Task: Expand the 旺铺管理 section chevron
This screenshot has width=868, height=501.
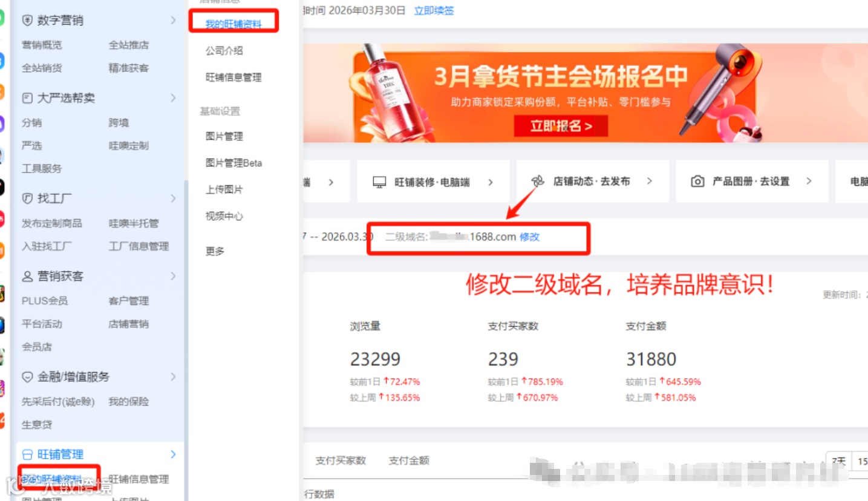Action: pos(173,454)
